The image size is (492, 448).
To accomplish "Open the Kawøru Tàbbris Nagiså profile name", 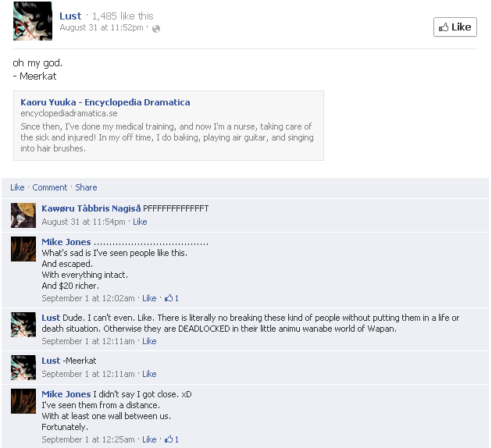I will coord(91,208).
